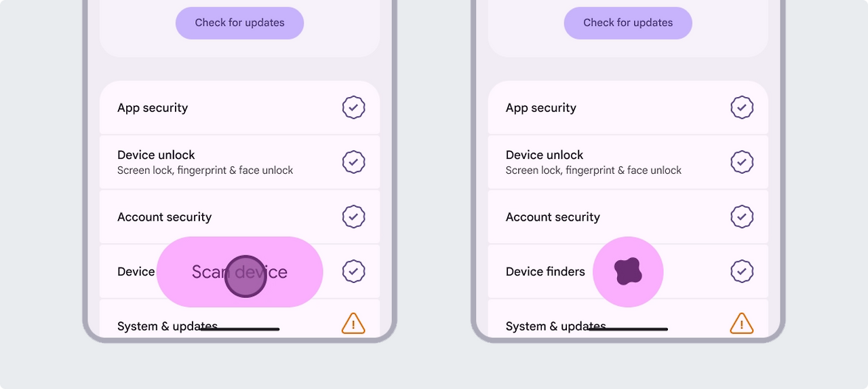Viewport: 868px width, 389px height.
Task: Click the System & updates warning triangle on the left phone
Action: [353, 324]
